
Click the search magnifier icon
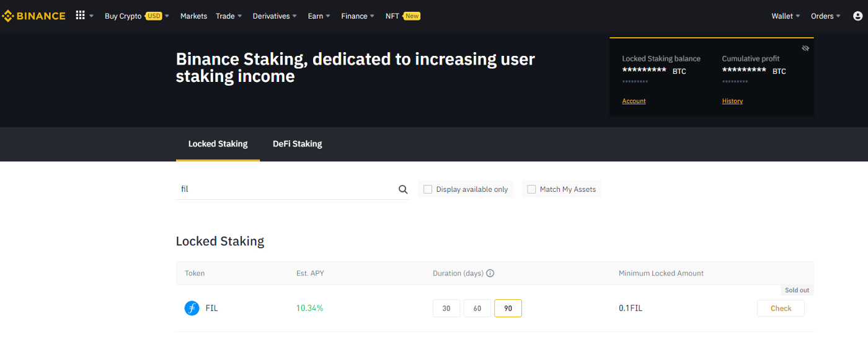coord(403,189)
